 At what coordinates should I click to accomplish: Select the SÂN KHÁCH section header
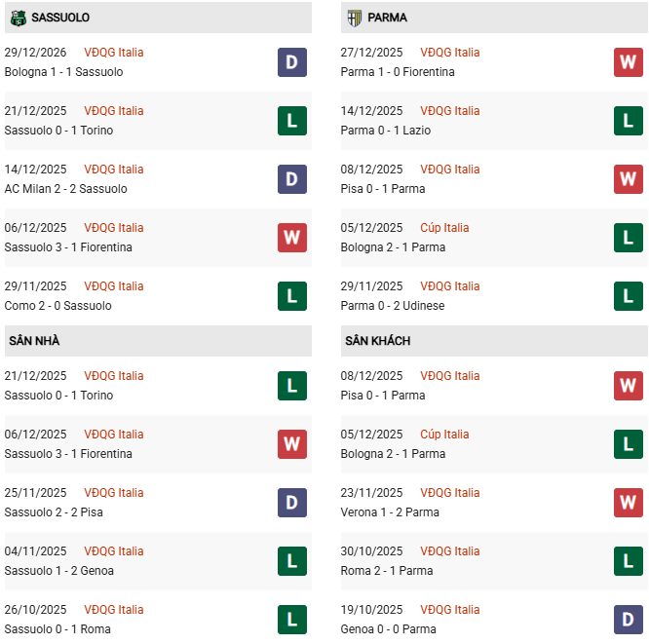(x=377, y=341)
